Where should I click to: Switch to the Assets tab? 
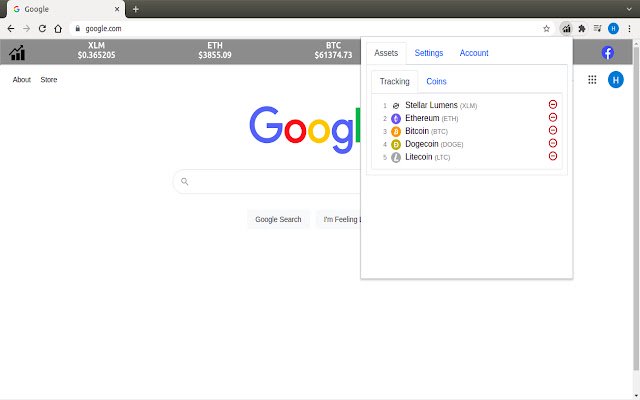click(386, 53)
